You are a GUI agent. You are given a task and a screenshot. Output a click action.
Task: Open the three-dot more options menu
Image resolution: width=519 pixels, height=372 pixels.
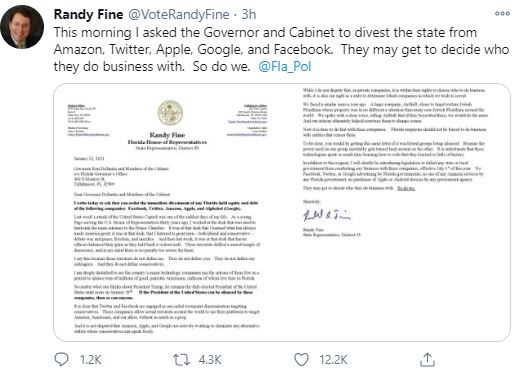coord(502,14)
